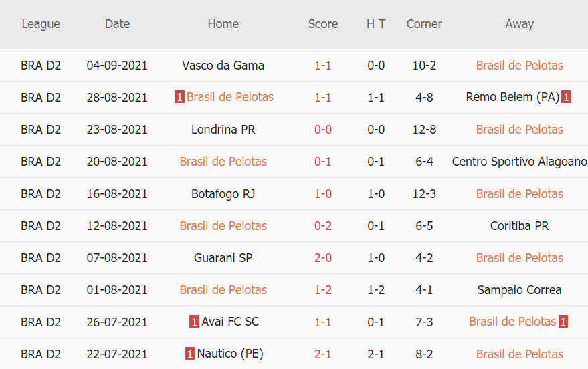Image resolution: width=588 pixels, height=369 pixels.
Task: Open Botafogo RJ team link
Action: [x=223, y=194]
